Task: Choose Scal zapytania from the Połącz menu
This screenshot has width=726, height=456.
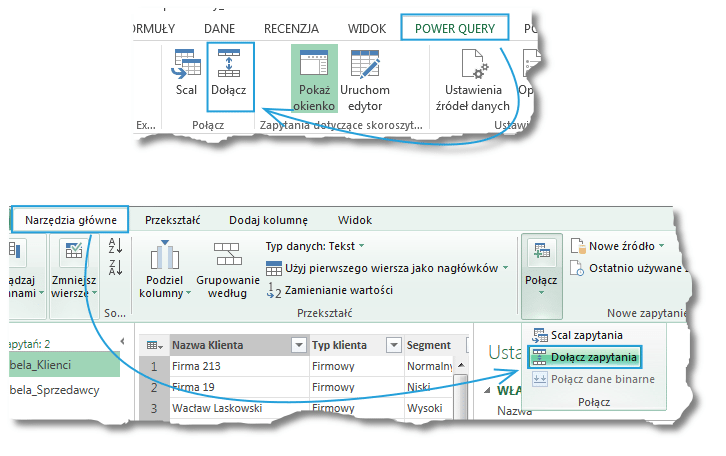Action: pos(585,335)
